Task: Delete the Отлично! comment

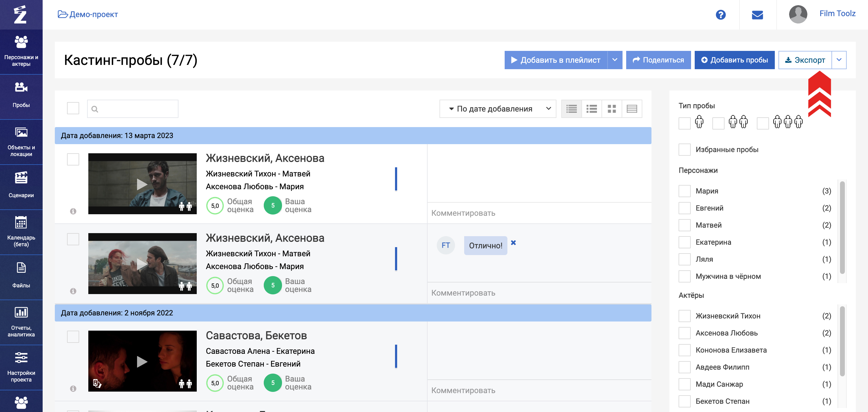Action: pos(513,242)
